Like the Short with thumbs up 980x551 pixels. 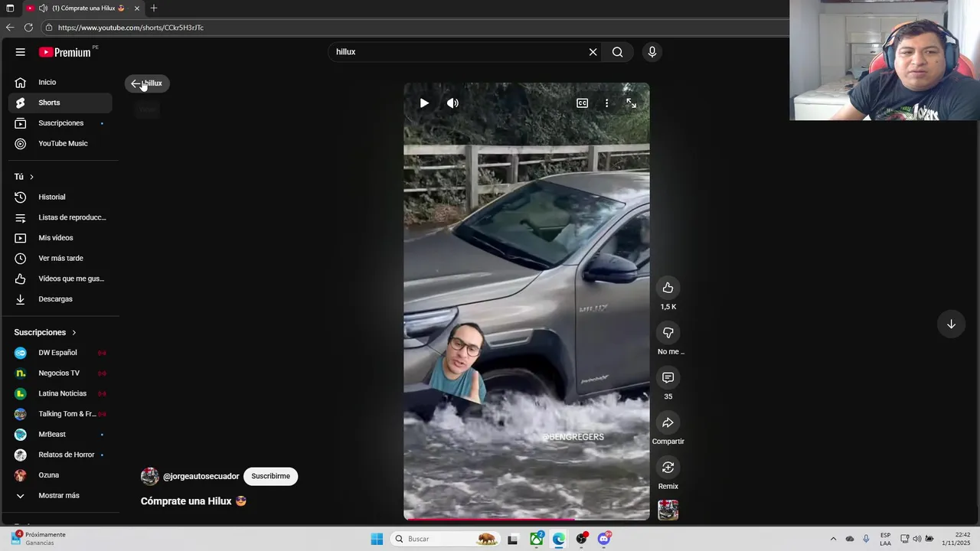[668, 288]
